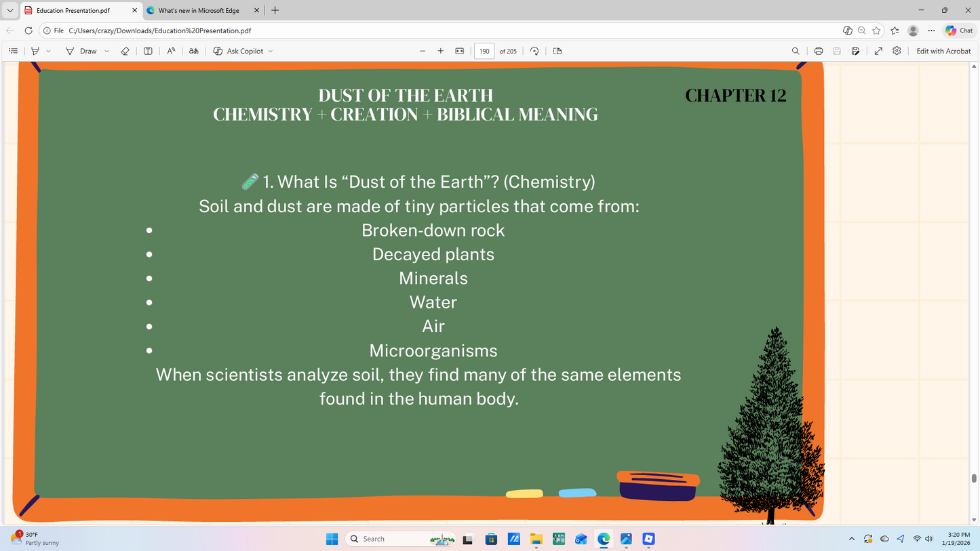Select the highlight tool

(x=35, y=51)
